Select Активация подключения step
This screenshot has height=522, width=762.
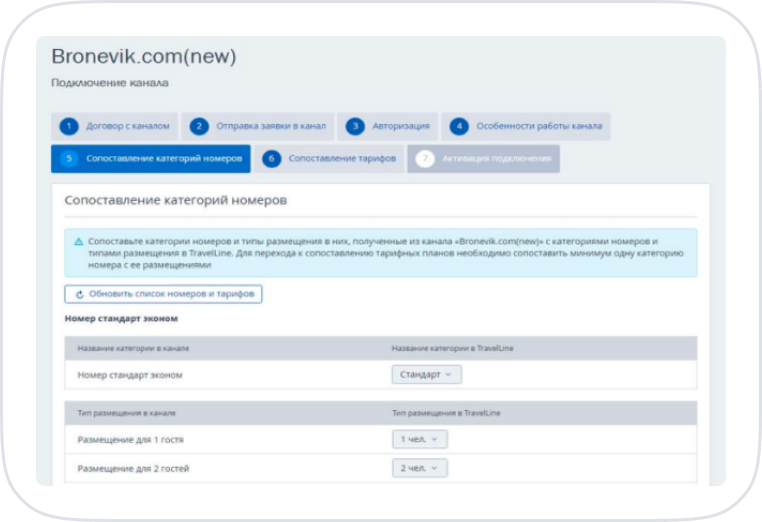coord(484,158)
